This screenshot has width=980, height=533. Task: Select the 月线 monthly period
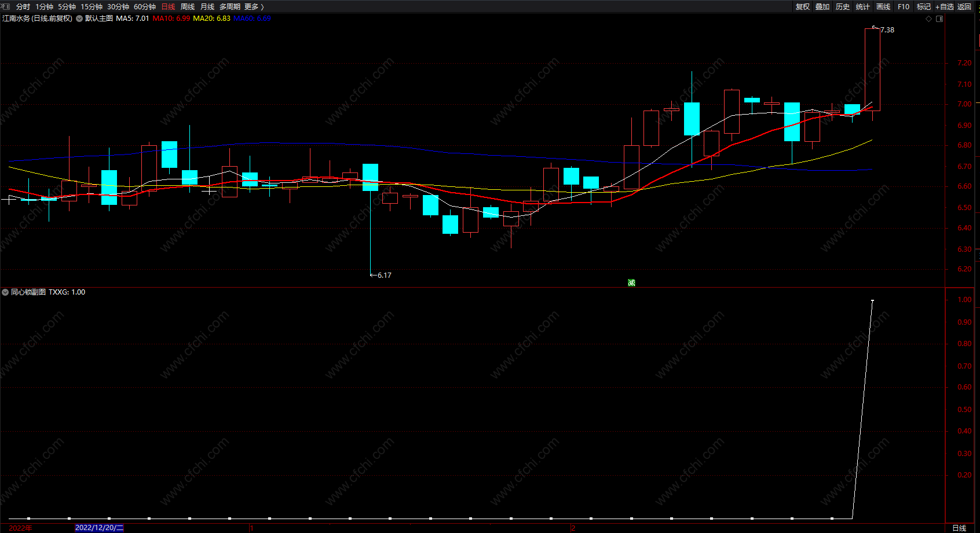(x=207, y=7)
